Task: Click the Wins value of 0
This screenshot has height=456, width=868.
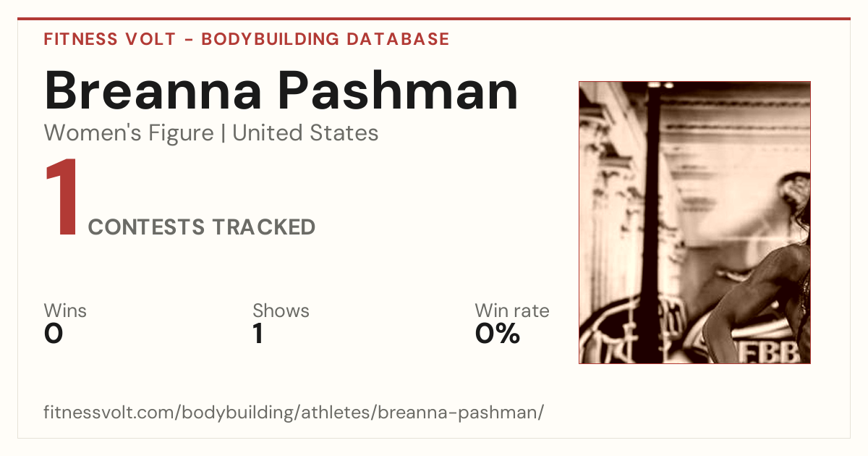Action: tap(54, 334)
